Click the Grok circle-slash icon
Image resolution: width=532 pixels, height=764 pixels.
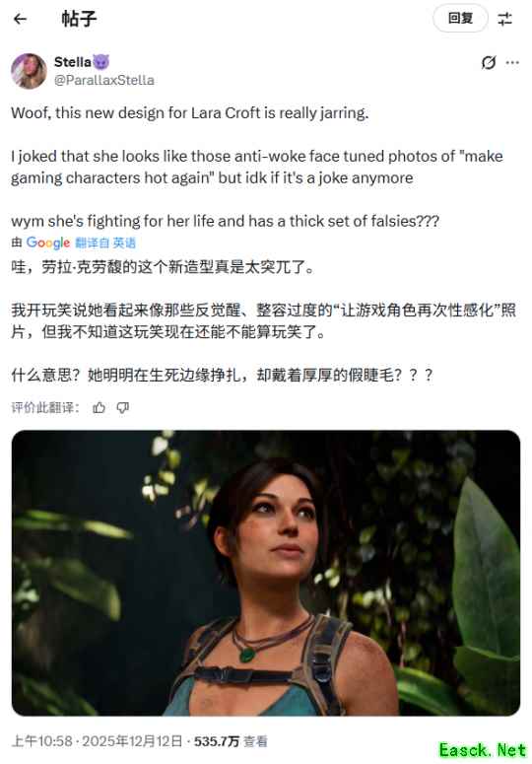coord(489,62)
